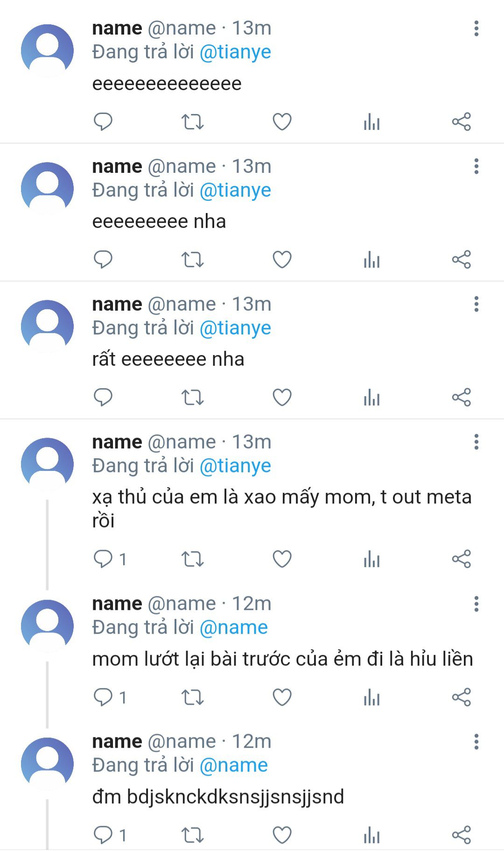This screenshot has width=504, height=851.
Task: View analytics of "rất eeeeeeee nha" tweet
Action: 371,397
